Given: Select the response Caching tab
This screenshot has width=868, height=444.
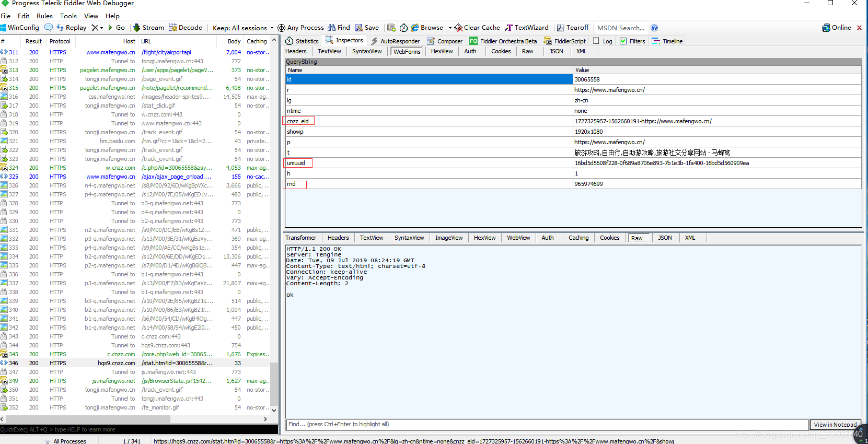Looking at the screenshot, I should click(578, 238).
